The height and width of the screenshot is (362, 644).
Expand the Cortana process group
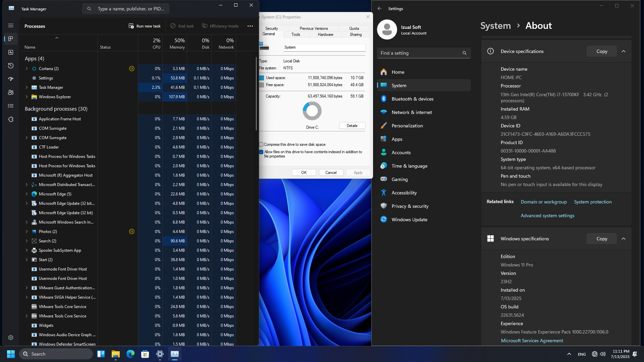pos(27,69)
